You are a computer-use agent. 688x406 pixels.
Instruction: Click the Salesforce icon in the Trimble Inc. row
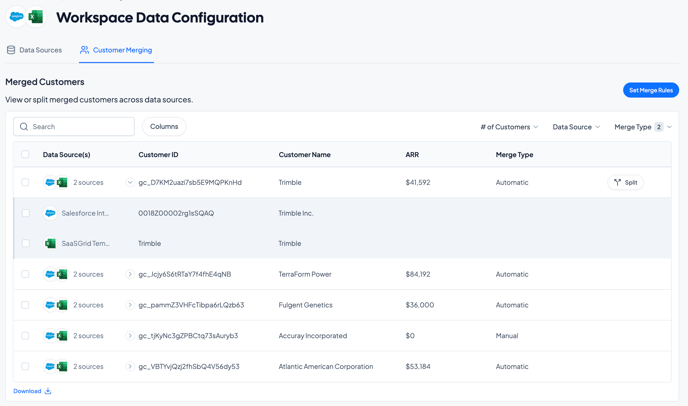coord(50,213)
